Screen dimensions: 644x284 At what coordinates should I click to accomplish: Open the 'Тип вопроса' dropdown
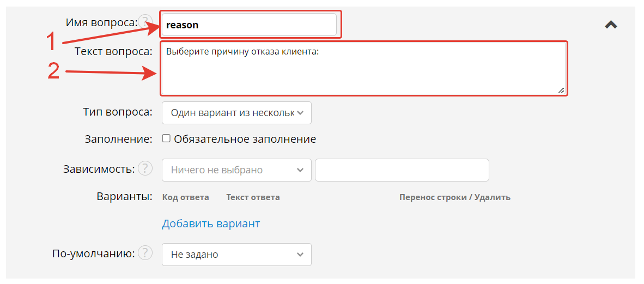(236, 113)
